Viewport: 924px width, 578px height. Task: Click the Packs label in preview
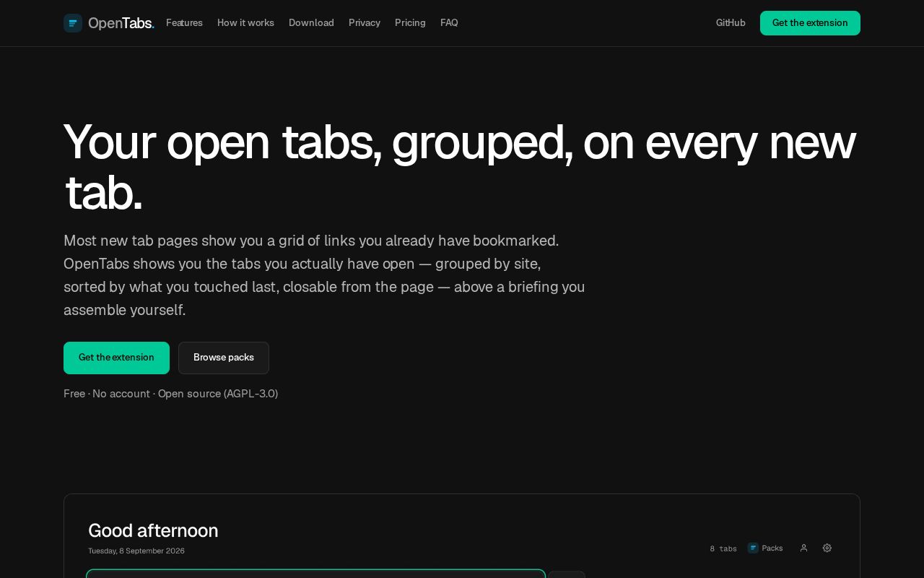click(772, 548)
